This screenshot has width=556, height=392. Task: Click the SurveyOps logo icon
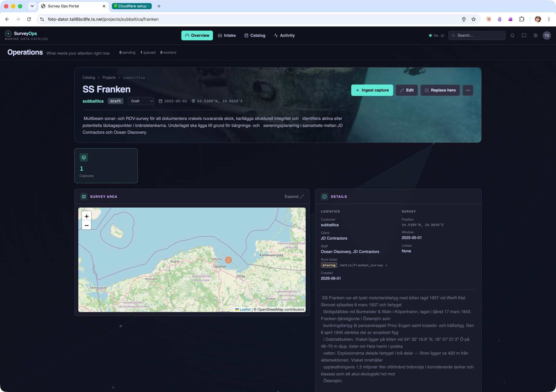click(x=8, y=34)
